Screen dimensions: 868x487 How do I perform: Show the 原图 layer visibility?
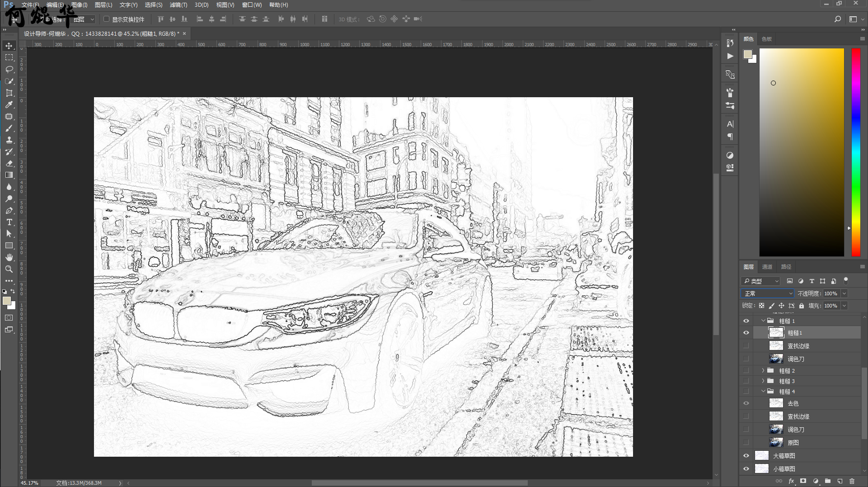[x=746, y=443]
